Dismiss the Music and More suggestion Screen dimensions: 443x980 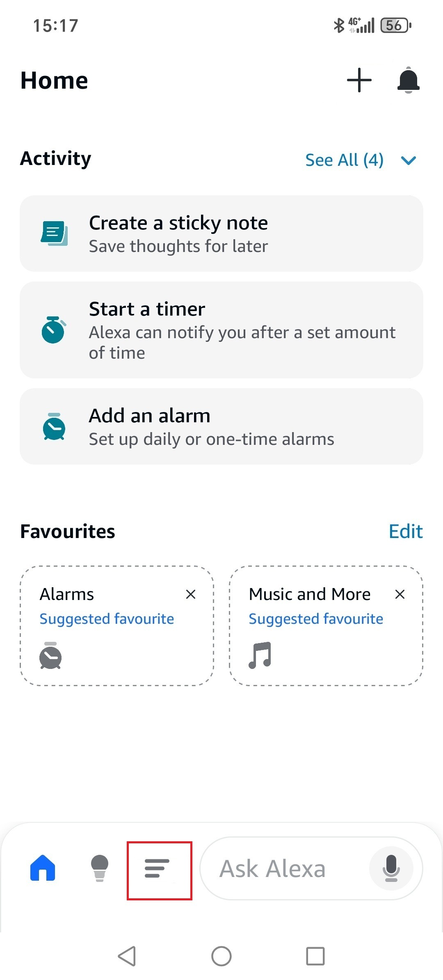[x=400, y=594]
